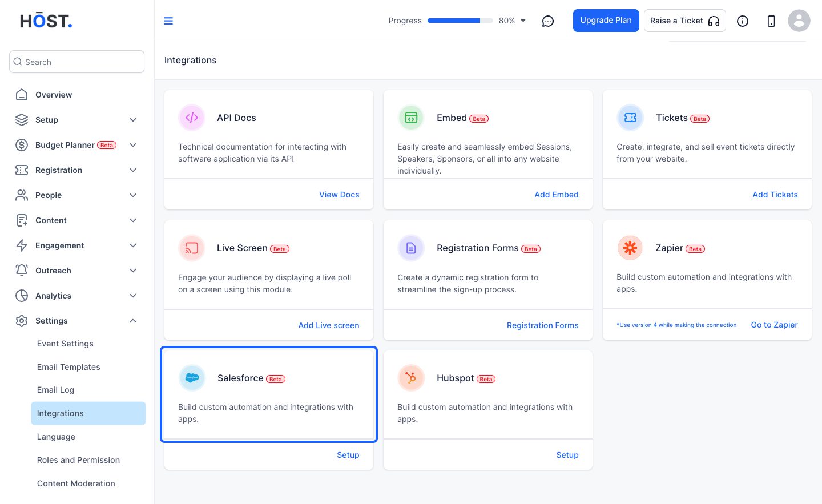This screenshot has height=504, width=822.
Task: Expand the Progress percentage dropdown arrow
Action: [x=523, y=21]
